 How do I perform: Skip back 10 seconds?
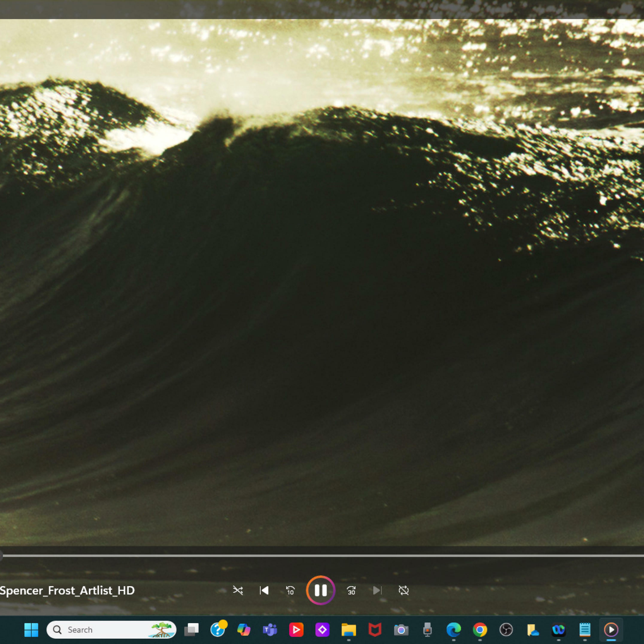[290, 590]
